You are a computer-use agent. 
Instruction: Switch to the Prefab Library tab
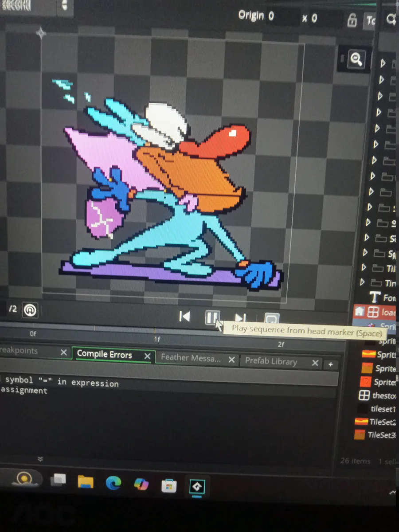(271, 361)
